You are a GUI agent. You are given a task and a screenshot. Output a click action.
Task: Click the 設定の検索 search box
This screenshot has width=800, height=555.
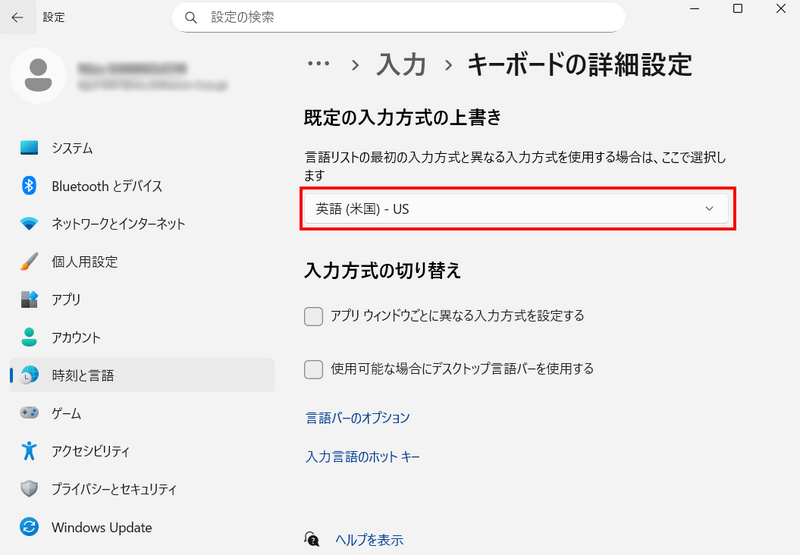click(x=410, y=17)
